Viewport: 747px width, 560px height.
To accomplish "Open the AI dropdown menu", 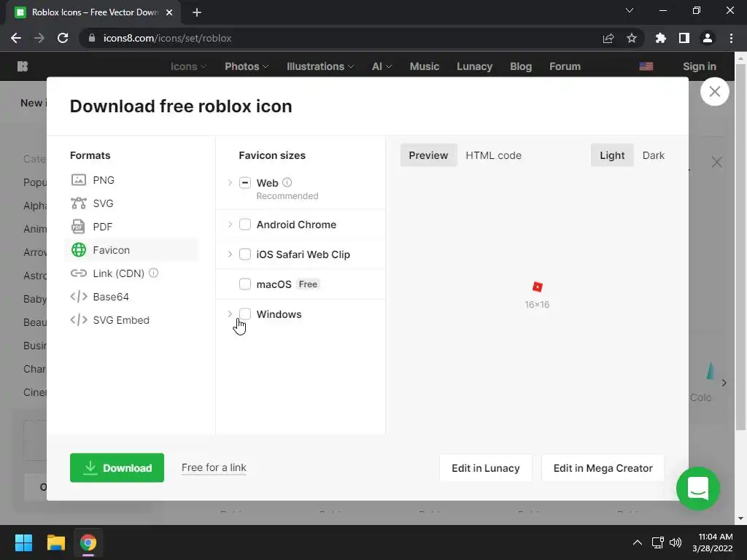I will click(x=382, y=66).
